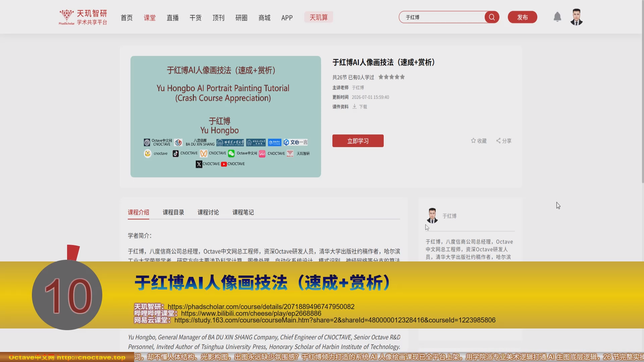Open the APP navigation item

tap(287, 18)
